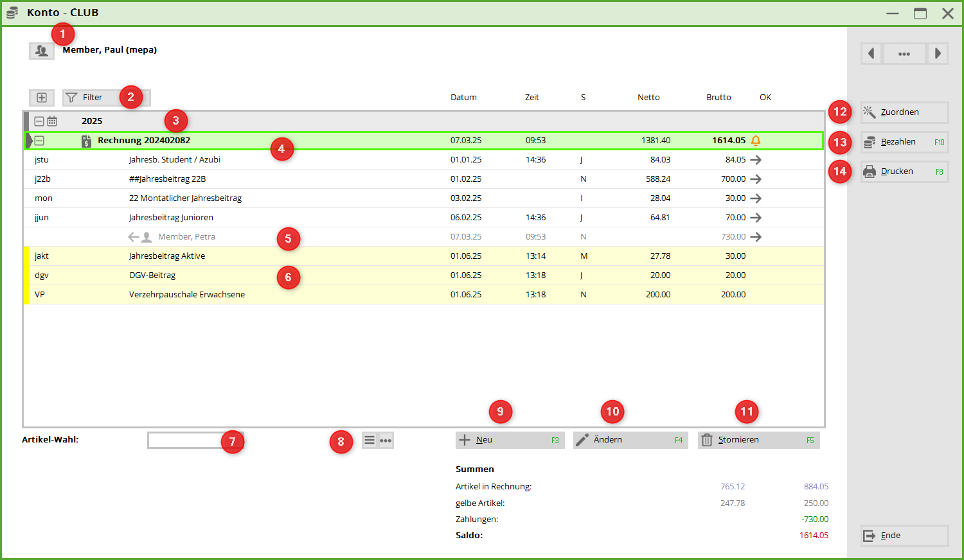
Task: Click the member profile icon beside Paul
Action: [x=42, y=51]
